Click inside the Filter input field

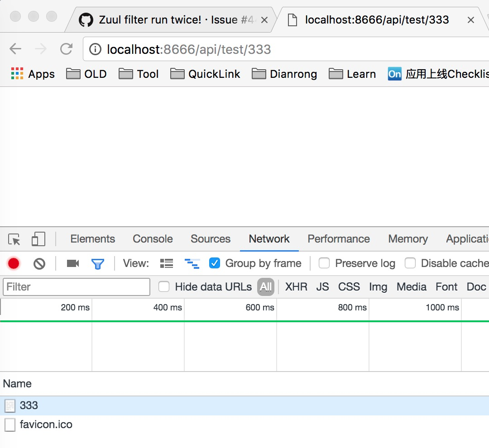[76, 287]
